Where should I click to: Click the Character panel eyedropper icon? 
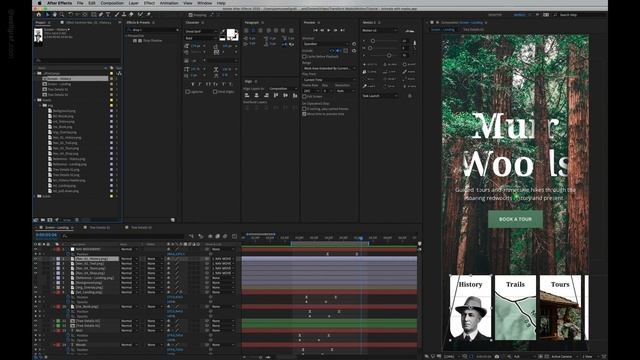tap(223, 31)
